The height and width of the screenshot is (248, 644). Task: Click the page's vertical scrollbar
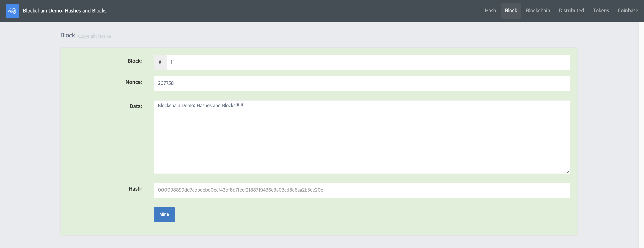click(641, 135)
